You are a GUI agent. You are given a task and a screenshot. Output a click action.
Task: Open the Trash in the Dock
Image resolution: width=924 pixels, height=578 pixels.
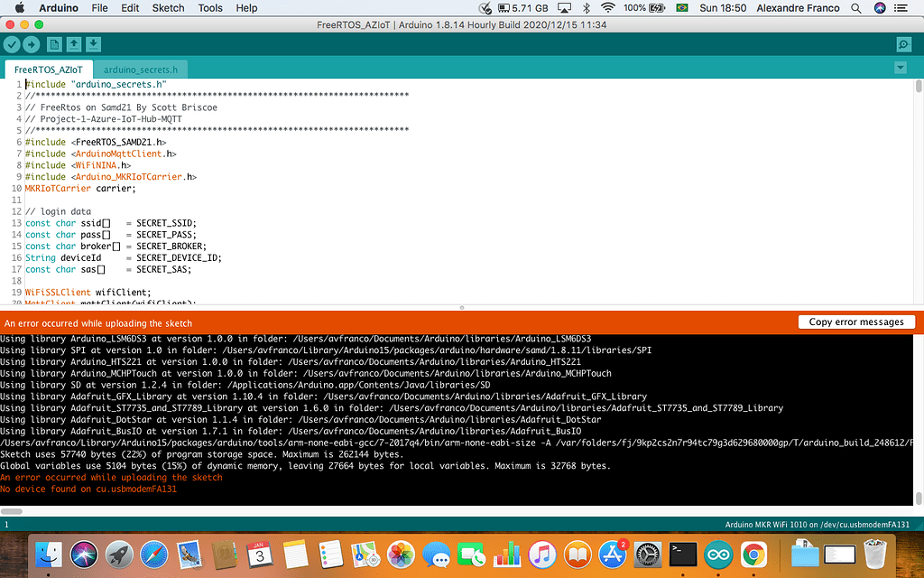[x=875, y=555]
